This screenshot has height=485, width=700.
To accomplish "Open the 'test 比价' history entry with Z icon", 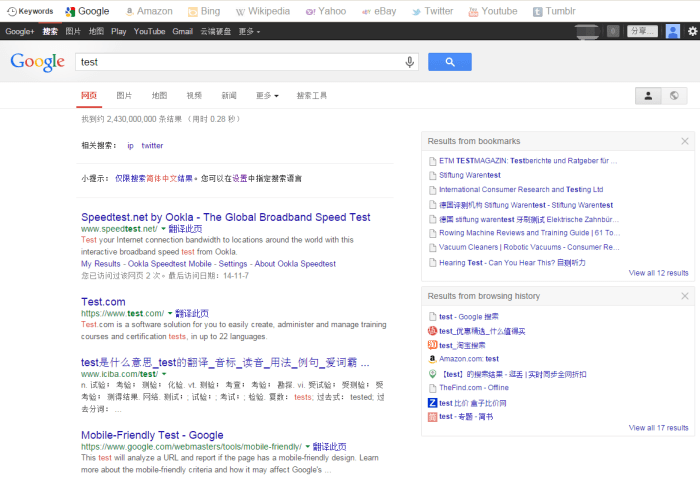I will 472,403.
